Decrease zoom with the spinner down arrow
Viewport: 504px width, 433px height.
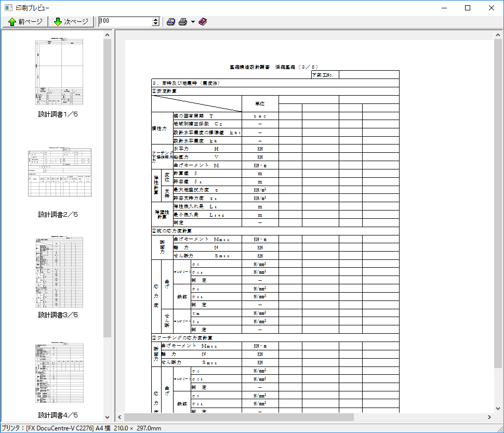(x=155, y=24)
